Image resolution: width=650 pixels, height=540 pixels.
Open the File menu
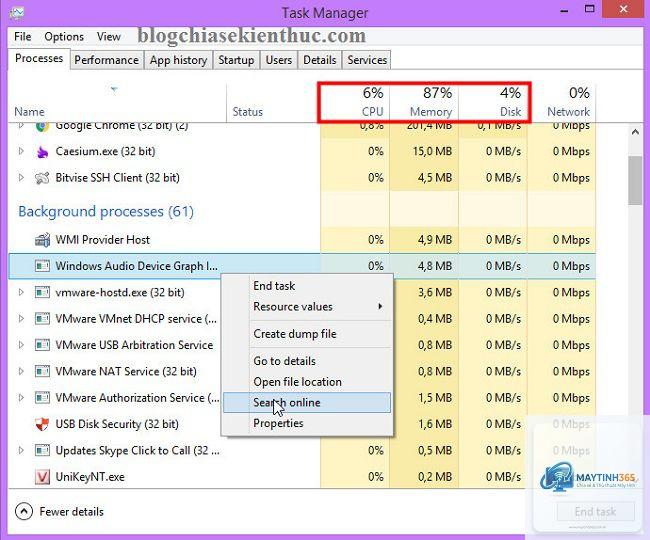[23, 37]
